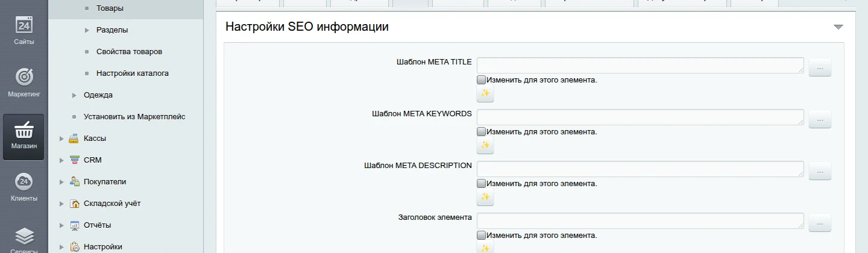
Task: Click the '...' button beside Шаблон META DESCRIPTION
Action: click(820, 172)
